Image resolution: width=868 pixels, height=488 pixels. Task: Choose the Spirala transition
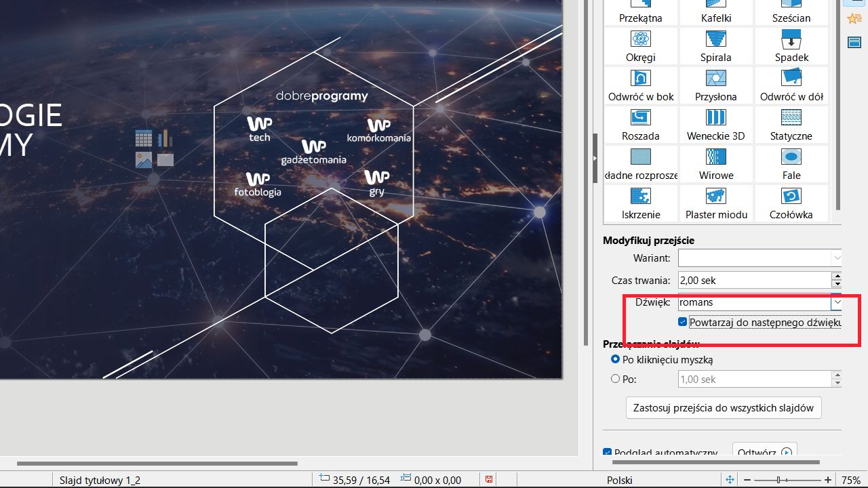716,46
